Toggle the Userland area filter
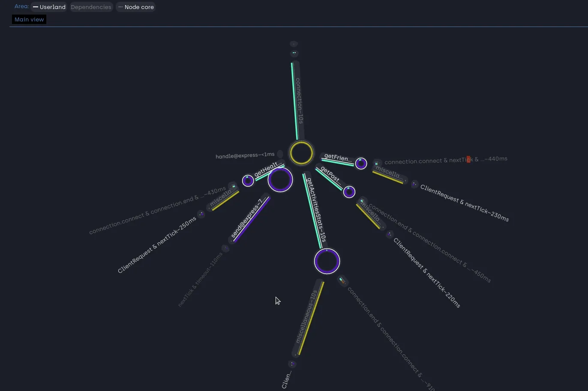 click(49, 7)
